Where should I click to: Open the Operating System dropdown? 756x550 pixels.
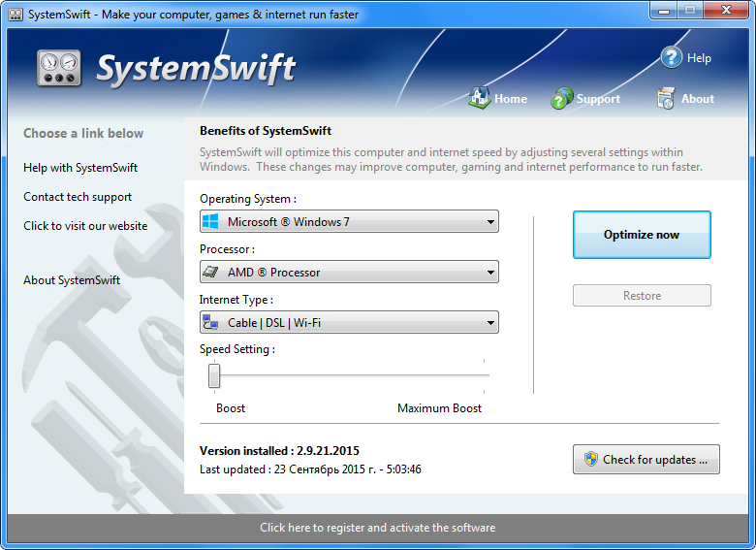pos(349,221)
